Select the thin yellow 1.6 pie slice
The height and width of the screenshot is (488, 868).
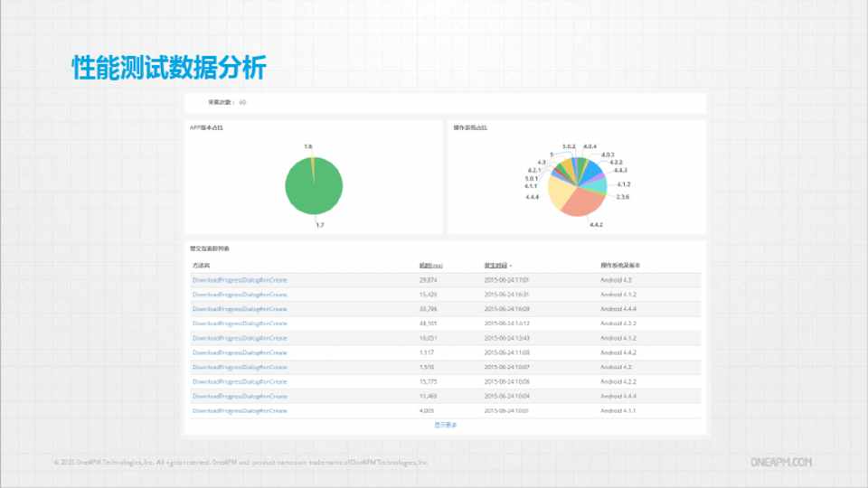click(312, 161)
